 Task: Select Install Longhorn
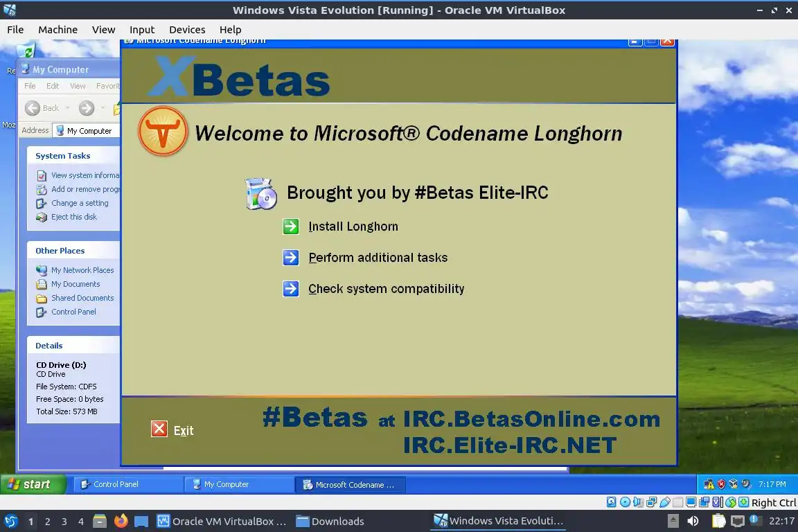tap(353, 227)
